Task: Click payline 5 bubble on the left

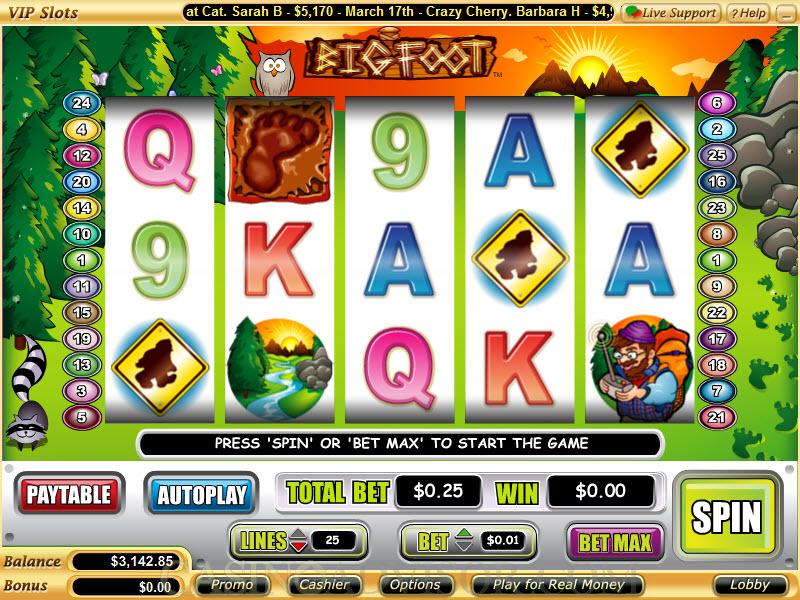Action: 82,417
